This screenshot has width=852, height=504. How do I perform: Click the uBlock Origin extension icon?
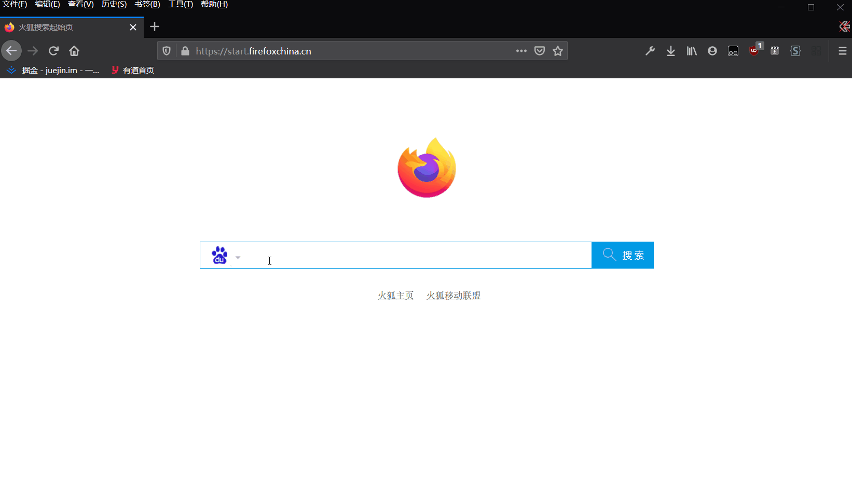coord(754,51)
